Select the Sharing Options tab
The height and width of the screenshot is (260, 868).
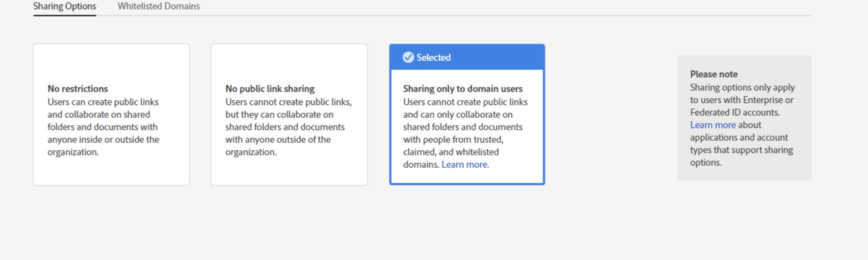click(65, 6)
